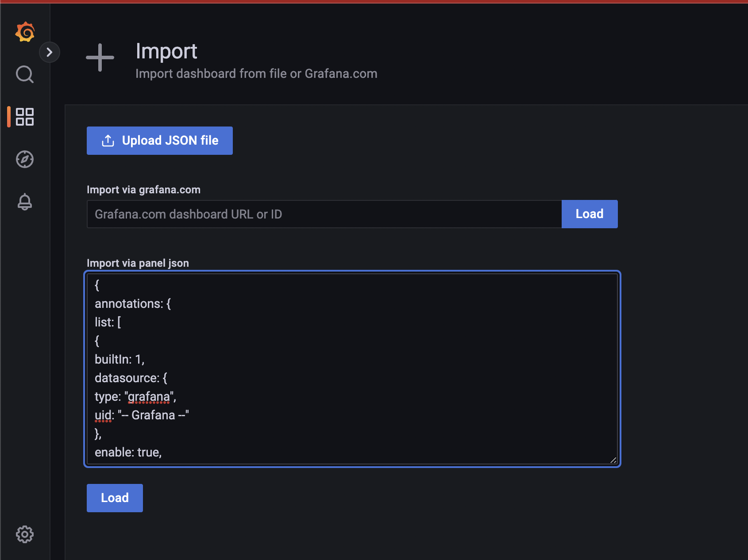Click the misspelled word "grafana" in JSON
The image size is (748, 560).
click(149, 397)
